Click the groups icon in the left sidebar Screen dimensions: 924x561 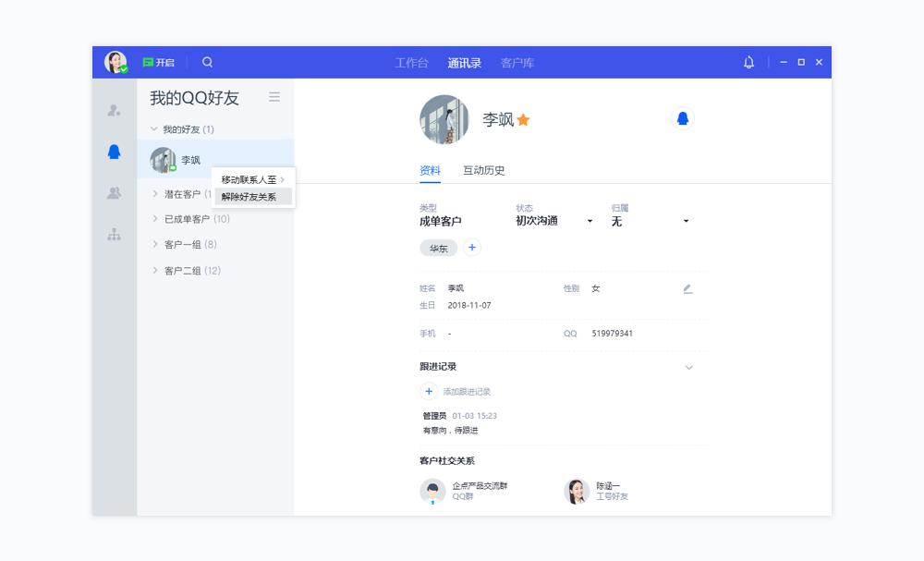(x=115, y=194)
